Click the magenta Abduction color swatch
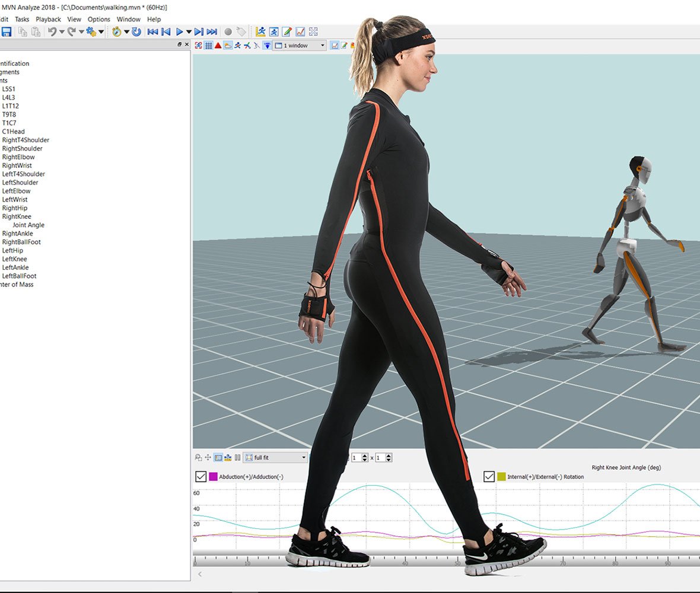Viewport: 700px width, 593px height. (x=213, y=477)
